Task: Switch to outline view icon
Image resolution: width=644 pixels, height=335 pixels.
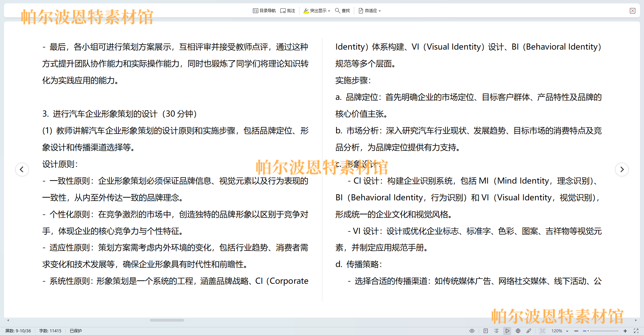Action: [x=496, y=331]
